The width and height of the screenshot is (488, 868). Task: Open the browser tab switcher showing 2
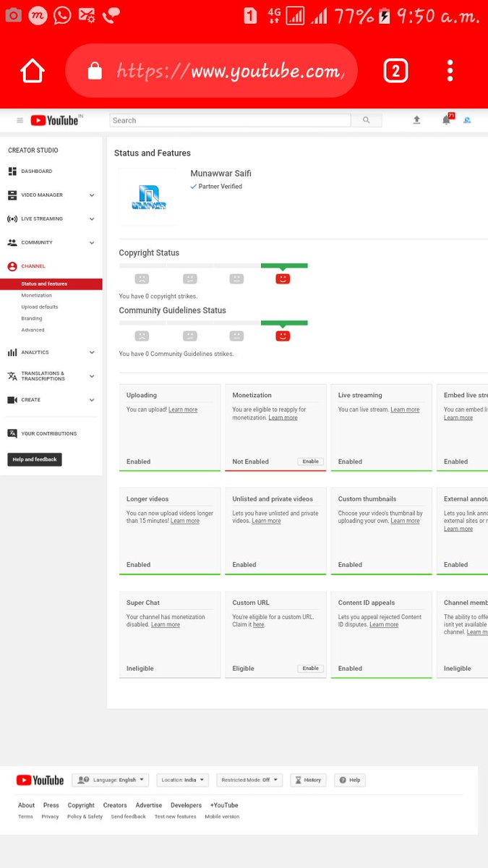395,71
